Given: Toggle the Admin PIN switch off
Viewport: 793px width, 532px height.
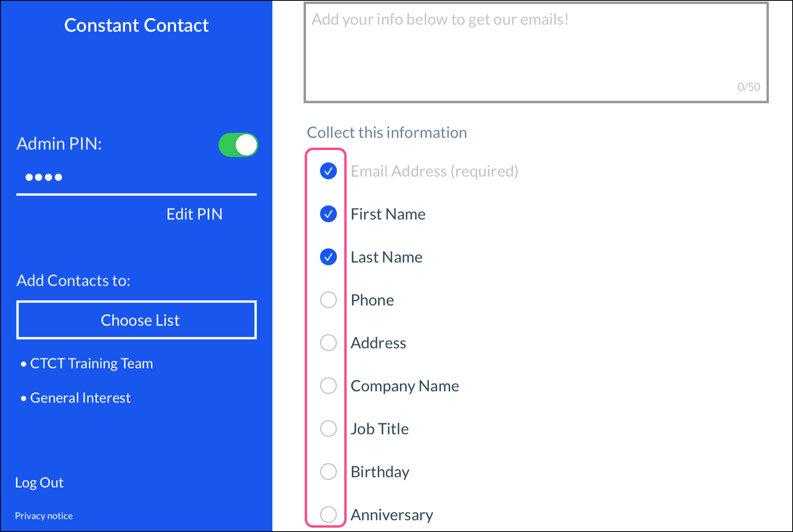Looking at the screenshot, I should tap(238, 145).
